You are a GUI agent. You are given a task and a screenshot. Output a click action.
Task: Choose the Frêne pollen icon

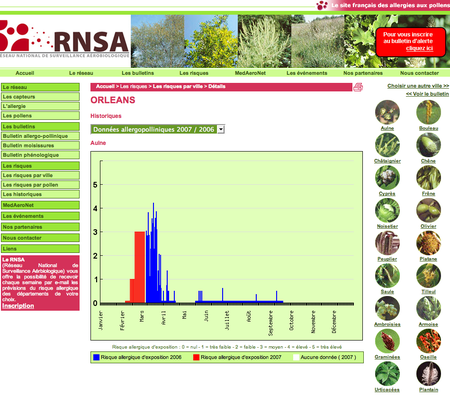428,178
